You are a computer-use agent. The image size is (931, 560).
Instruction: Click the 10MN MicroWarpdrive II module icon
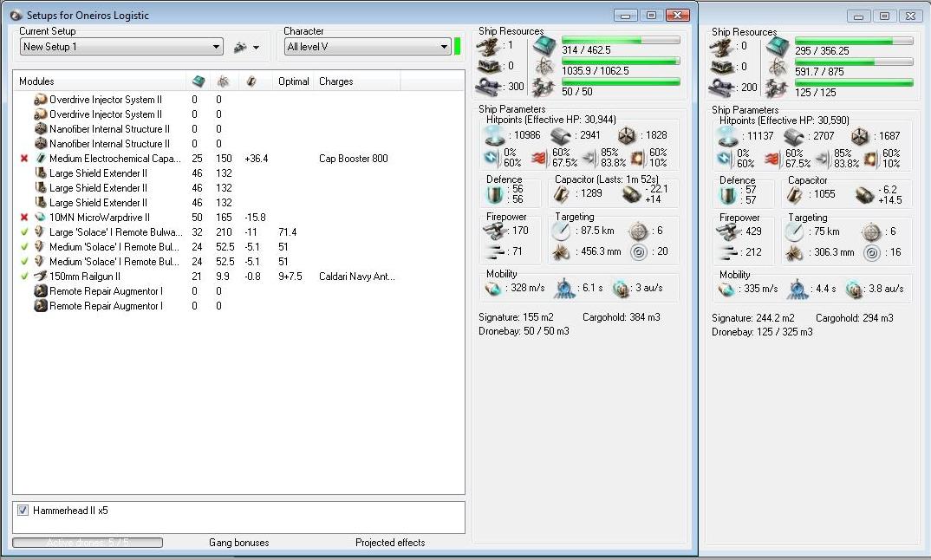pos(40,218)
